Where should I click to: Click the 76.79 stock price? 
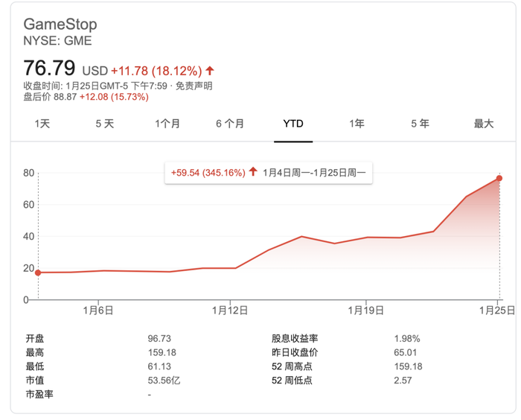tap(49, 68)
